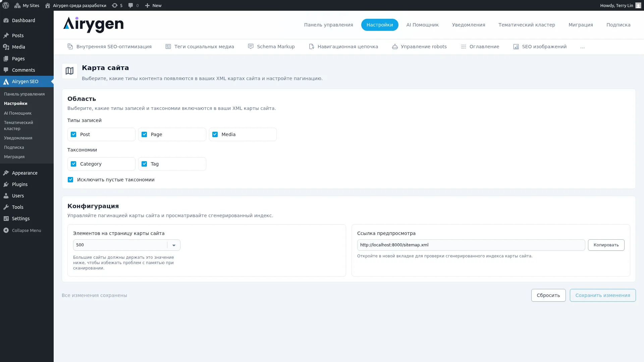Open Миграция in the sidebar submenu
Image resolution: width=644 pixels, height=362 pixels.
(14, 157)
